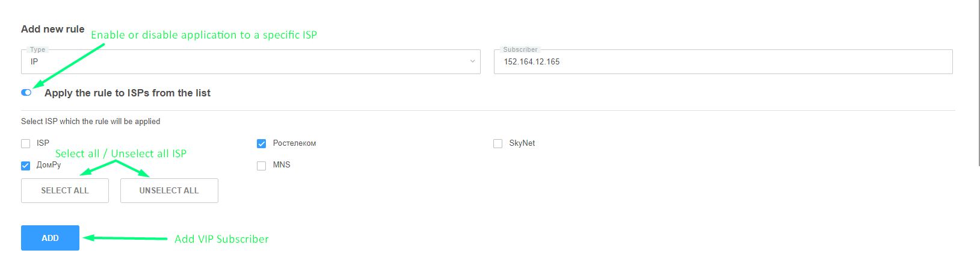Click the 'Apply the rule to ISPs from the list' label
This screenshot has height=259, width=980.
pyautogui.click(x=128, y=93)
